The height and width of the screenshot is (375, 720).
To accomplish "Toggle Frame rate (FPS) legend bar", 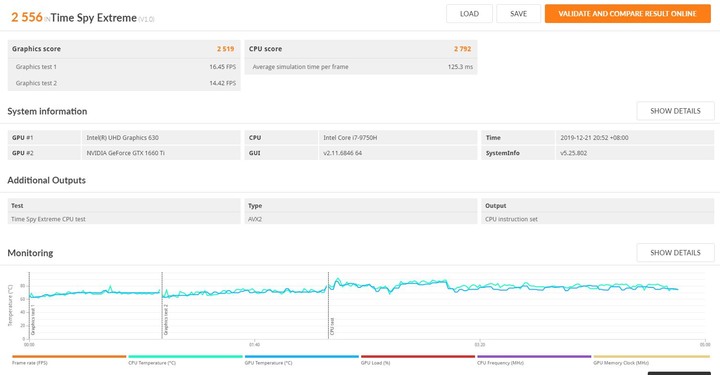I will pyautogui.click(x=69, y=356).
